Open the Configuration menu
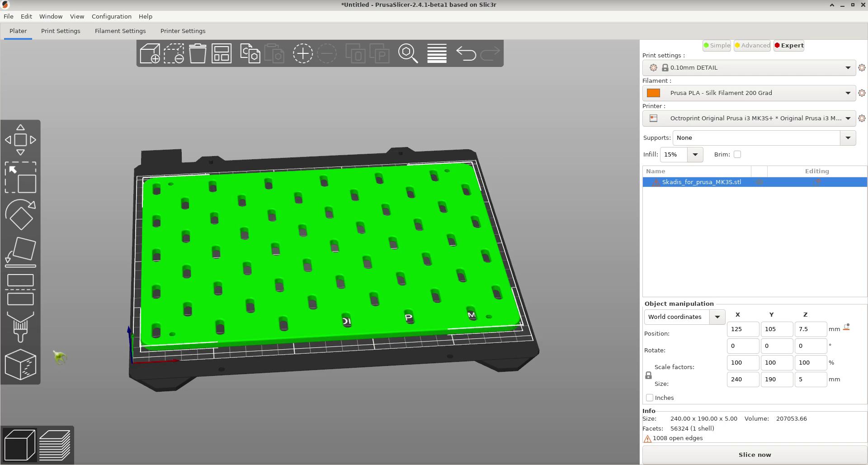Image resolution: width=868 pixels, height=465 pixels. coord(111,16)
